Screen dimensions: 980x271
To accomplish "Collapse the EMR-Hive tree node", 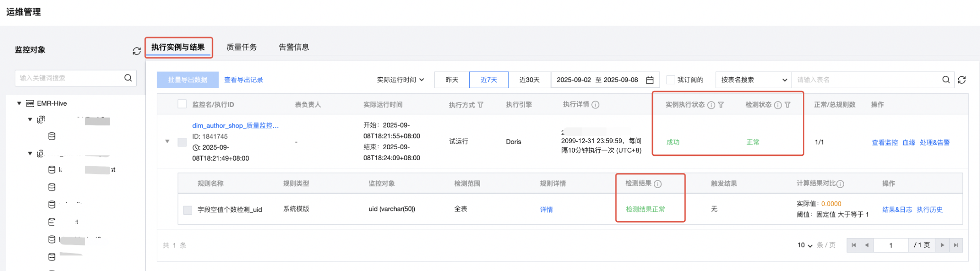I will point(19,103).
